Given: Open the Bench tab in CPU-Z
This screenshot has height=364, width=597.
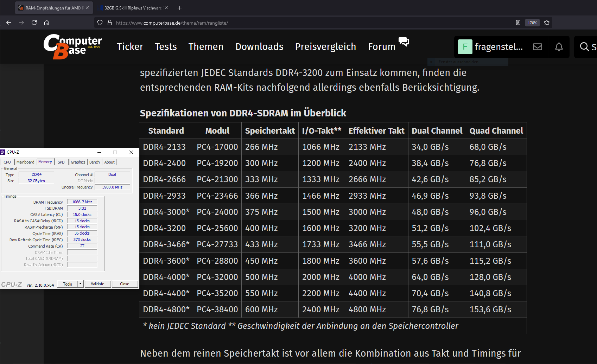Looking at the screenshot, I should [95, 162].
